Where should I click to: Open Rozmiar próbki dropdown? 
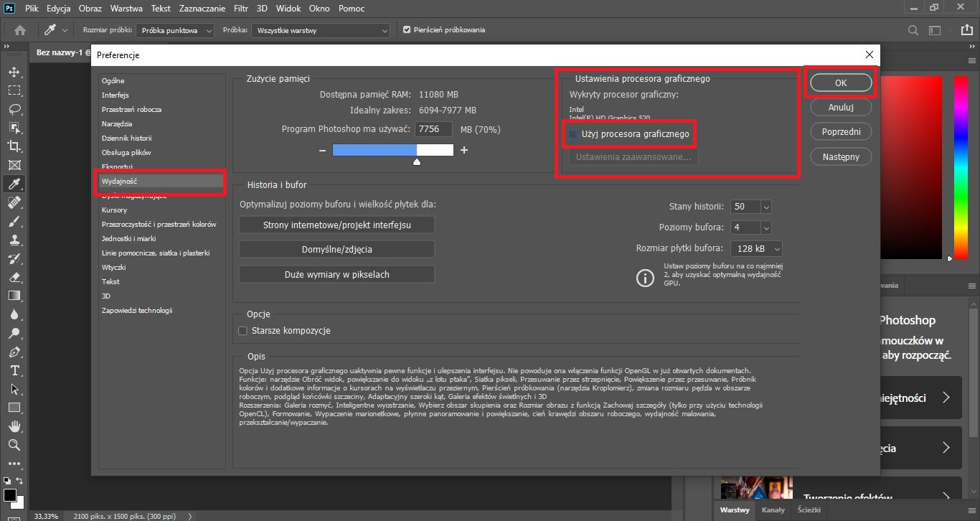[176, 30]
